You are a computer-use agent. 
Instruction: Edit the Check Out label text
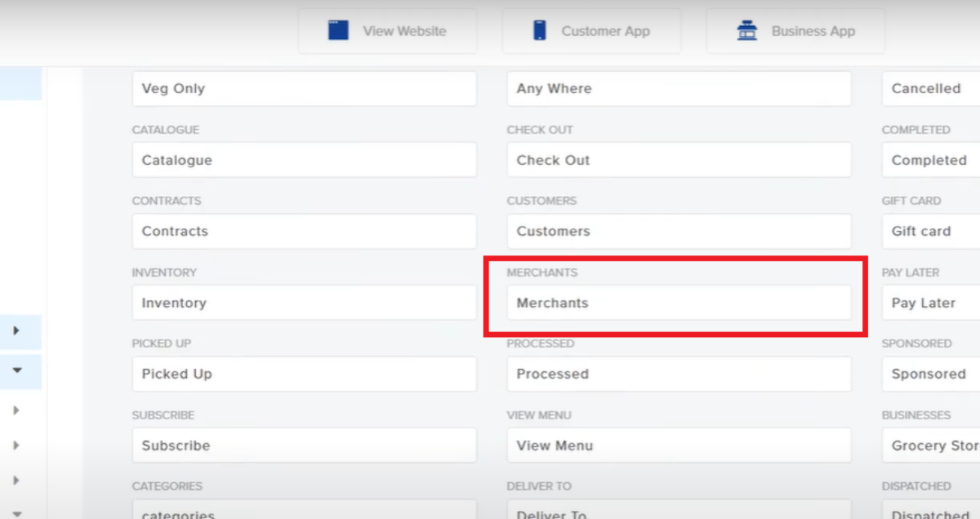coord(679,160)
